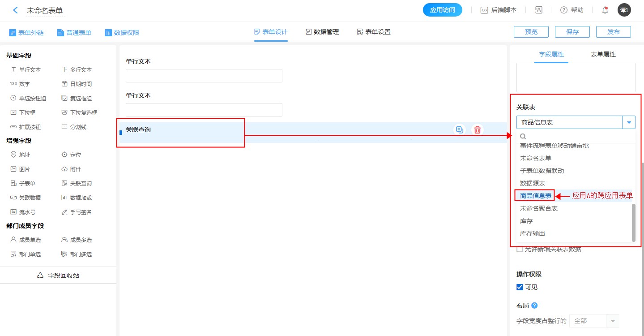This screenshot has height=336, width=644.
Task: Open the 字段宽度 全部 dropdown
Action: (594, 321)
